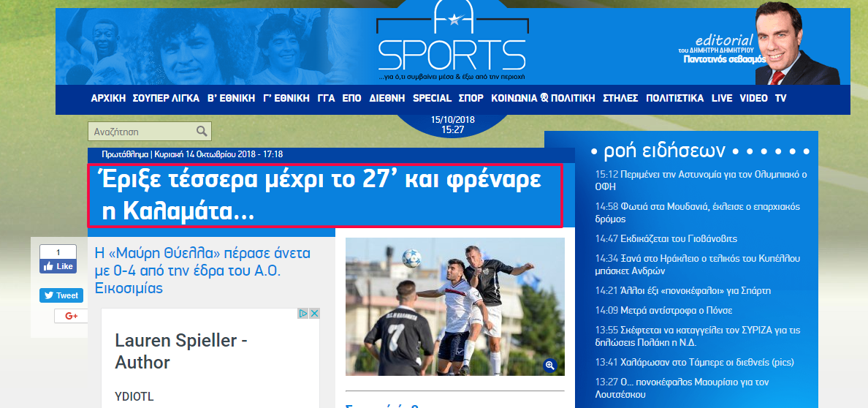Close the ad with X icon
The width and height of the screenshot is (868, 408).
314,313
